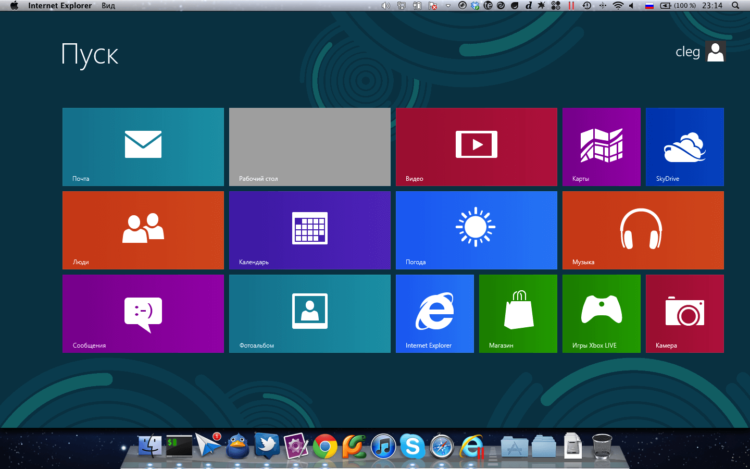This screenshot has height=469, width=750.
Task: Open the Apple menu
Action: coord(14,6)
